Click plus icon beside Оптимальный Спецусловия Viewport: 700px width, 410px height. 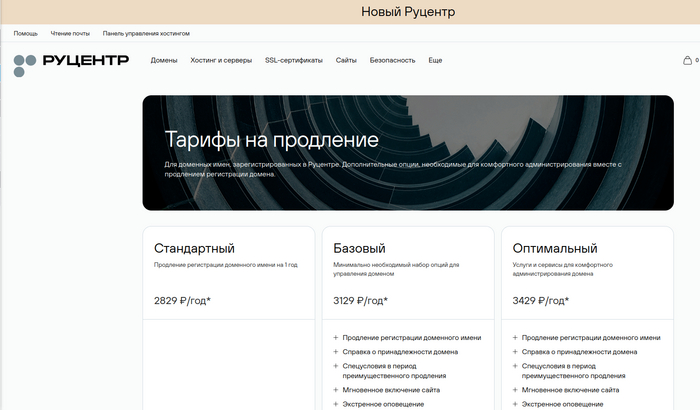(x=515, y=366)
